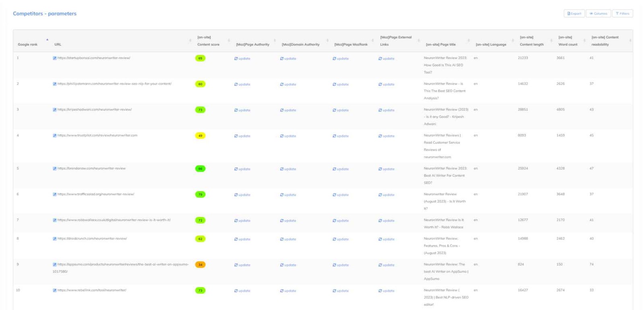The width and height of the screenshot is (644, 310).
Task: Update Page MozRank for rank 5 row
Action: coord(341,169)
